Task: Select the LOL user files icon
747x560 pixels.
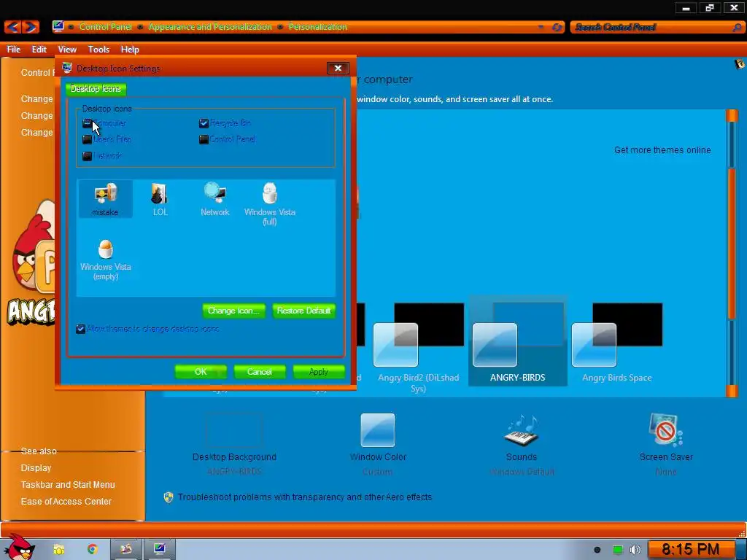Action: 160,199
